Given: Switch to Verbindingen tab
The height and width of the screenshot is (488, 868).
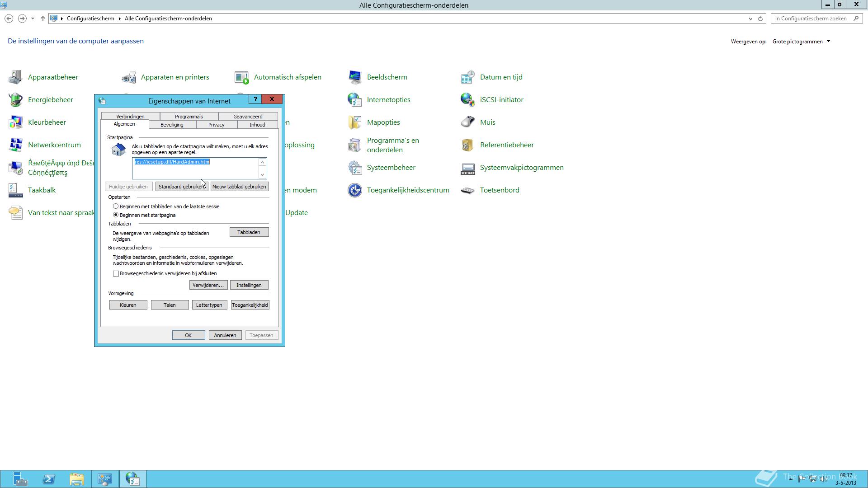Looking at the screenshot, I should tap(130, 117).
